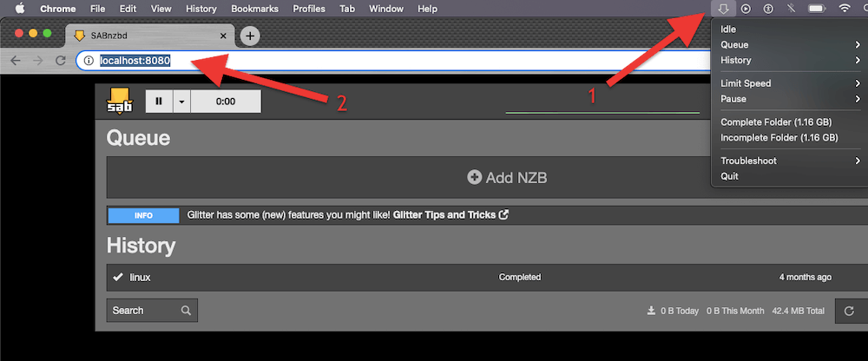Screen dimensions: 868x361
Task: Close the SABnzbd browser tab
Action: (x=223, y=36)
